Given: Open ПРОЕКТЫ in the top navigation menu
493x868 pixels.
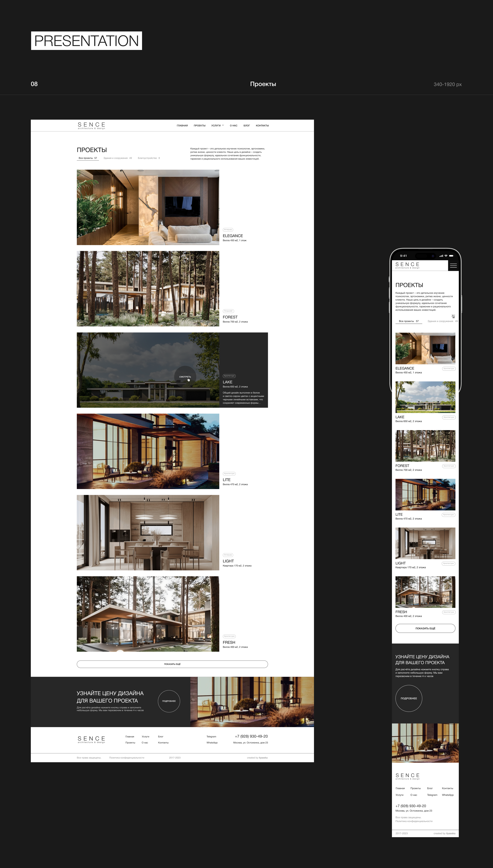Looking at the screenshot, I should pyautogui.click(x=200, y=126).
